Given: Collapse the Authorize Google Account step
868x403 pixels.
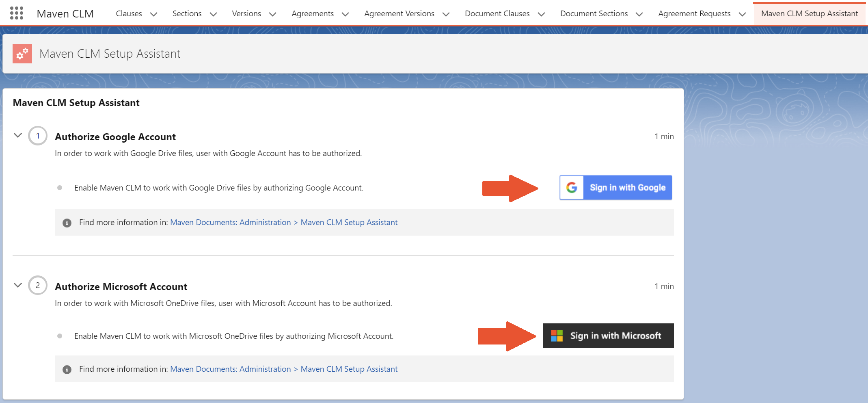Looking at the screenshot, I should [x=18, y=135].
